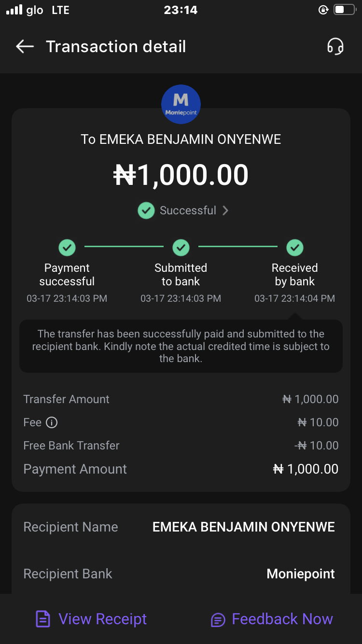Click the Feedback Now chat icon
Image resolution: width=362 pixels, height=644 pixels.
click(218, 619)
